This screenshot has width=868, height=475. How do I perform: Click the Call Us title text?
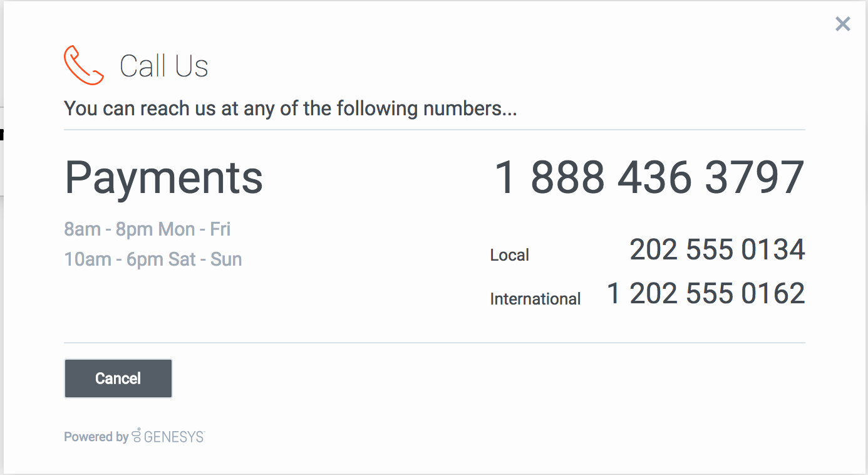(x=163, y=66)
